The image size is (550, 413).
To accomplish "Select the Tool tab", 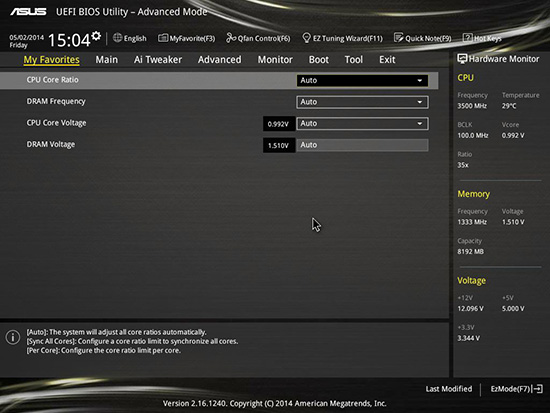I will [x=354, y=60].
